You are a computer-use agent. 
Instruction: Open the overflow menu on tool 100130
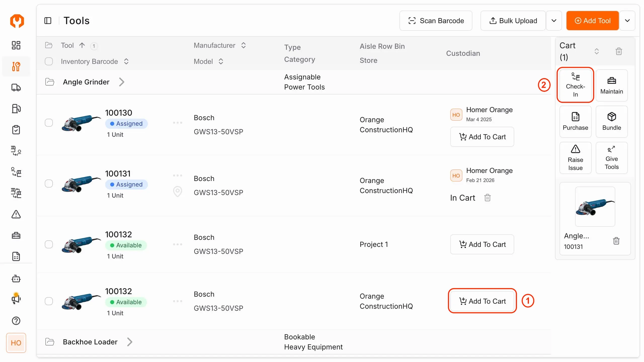[x=178, y=122]
